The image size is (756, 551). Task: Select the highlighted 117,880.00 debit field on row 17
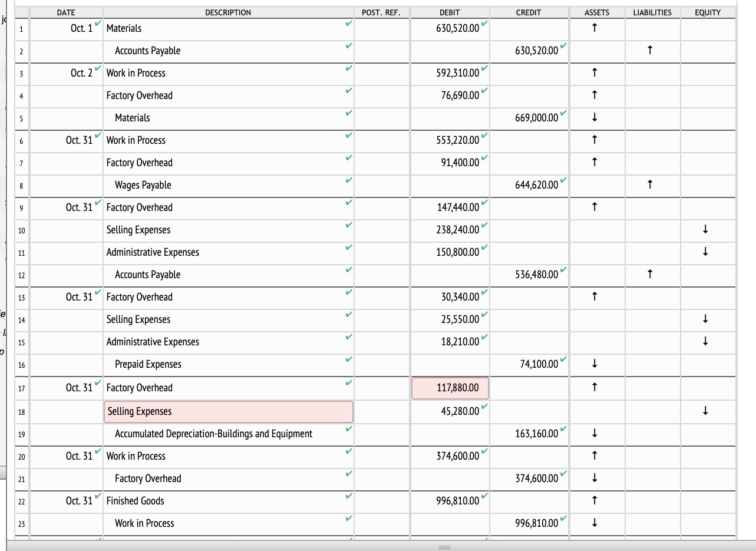pos(450,388)
